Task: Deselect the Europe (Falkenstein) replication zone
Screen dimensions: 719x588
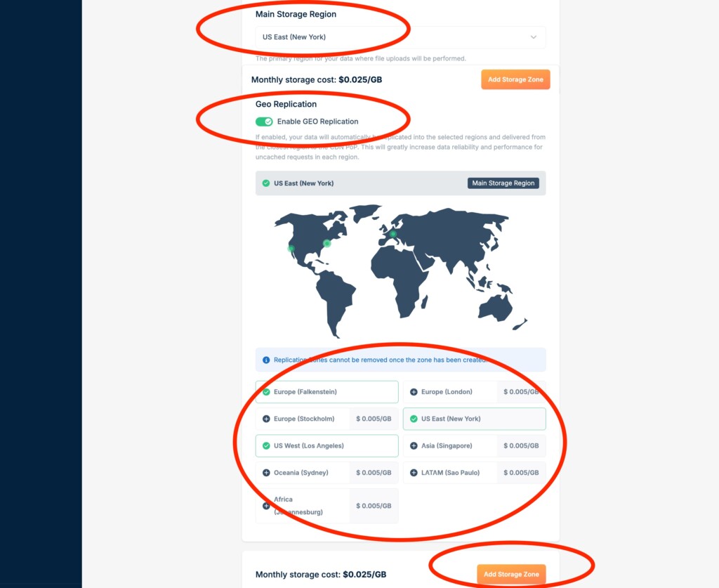Action: (x=327, y=392)
